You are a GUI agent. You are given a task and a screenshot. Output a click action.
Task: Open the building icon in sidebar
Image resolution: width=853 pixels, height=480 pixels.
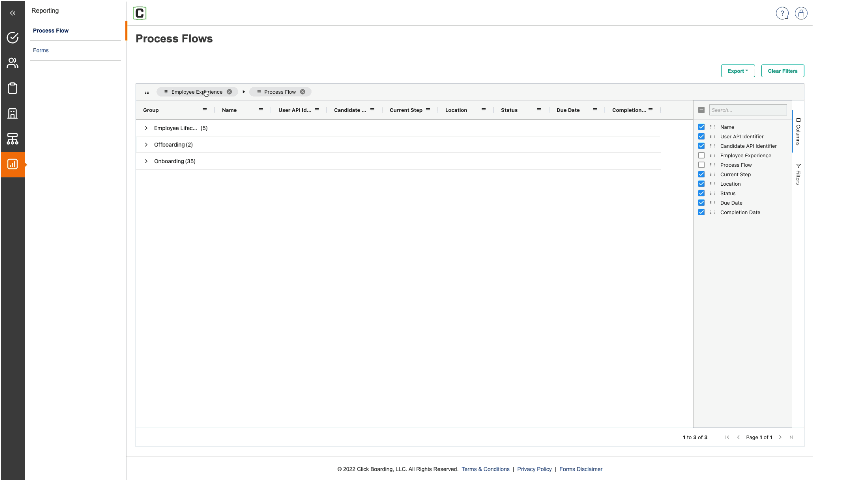point(12,113)
